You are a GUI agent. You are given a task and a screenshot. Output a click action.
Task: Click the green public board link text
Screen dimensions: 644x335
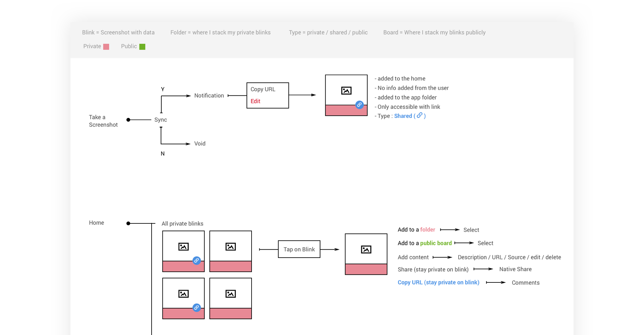[x=436, y=243]
